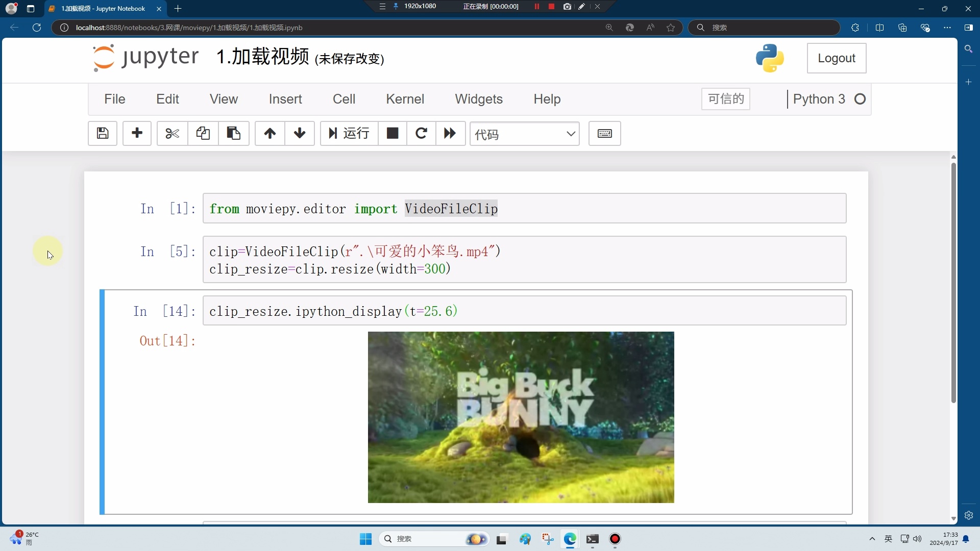Click the Python logo icon in the header
The width and height of the screenshot is (980, 551).
pyautogui.click(x=770, y=58)
